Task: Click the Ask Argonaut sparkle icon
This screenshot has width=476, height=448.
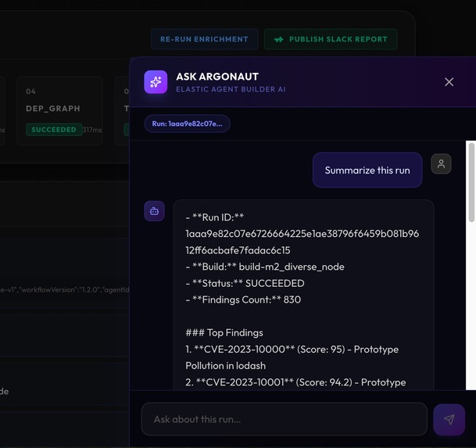Action: pyautogui.click(x=156, y=82)
